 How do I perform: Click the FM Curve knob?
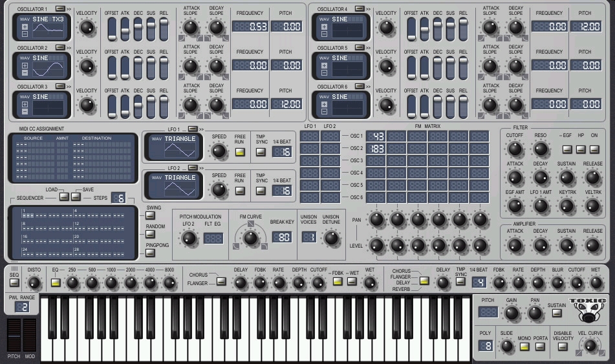(x=251, y=237)
